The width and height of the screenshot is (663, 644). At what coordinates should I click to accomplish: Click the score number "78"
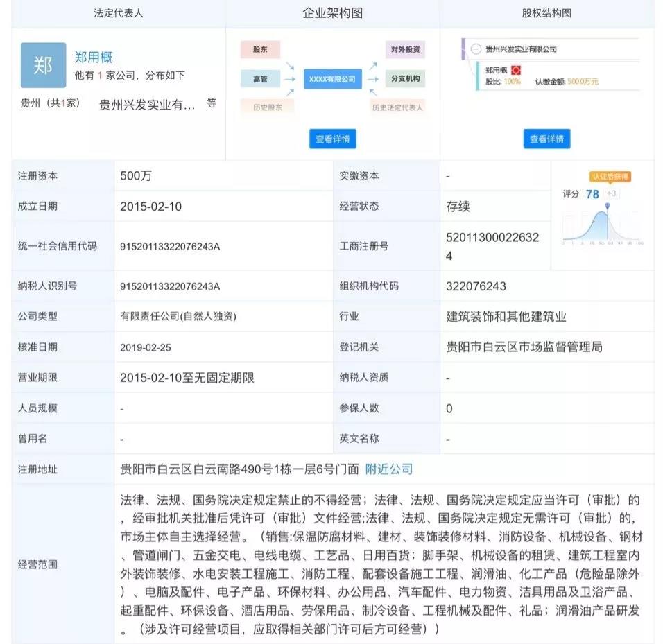592,194
